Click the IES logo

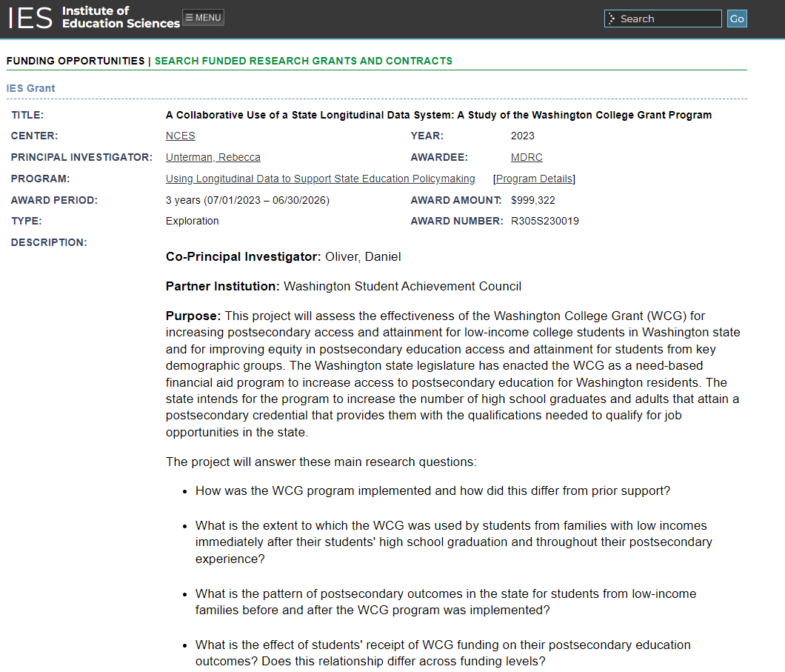click(30, 18)
